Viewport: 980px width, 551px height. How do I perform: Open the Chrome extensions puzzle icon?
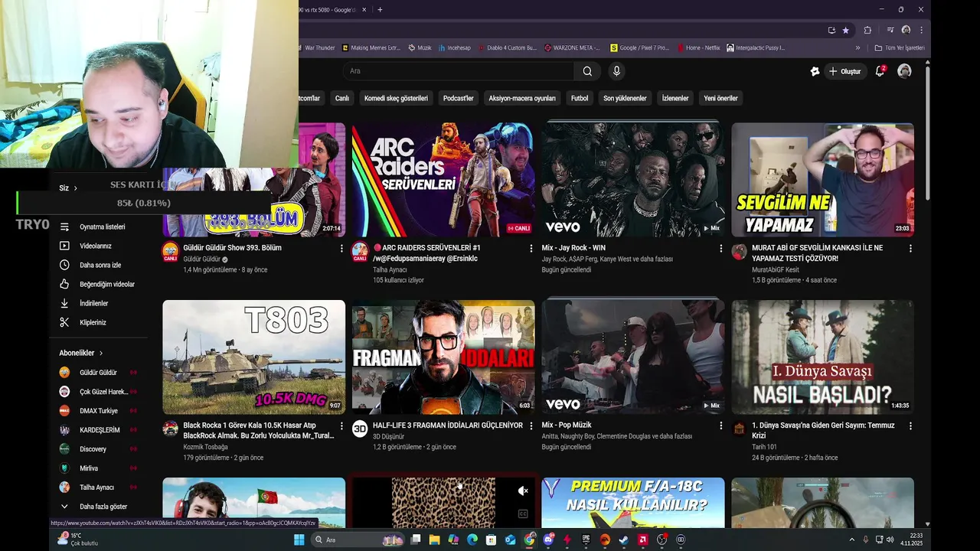[867, 30]
